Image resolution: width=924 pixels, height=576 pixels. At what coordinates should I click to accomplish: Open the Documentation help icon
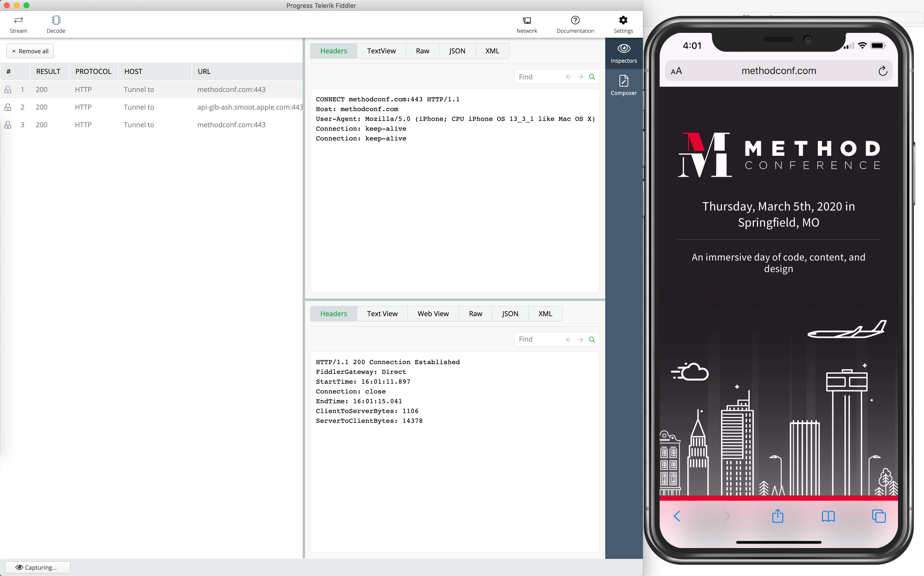coord(575,24)
